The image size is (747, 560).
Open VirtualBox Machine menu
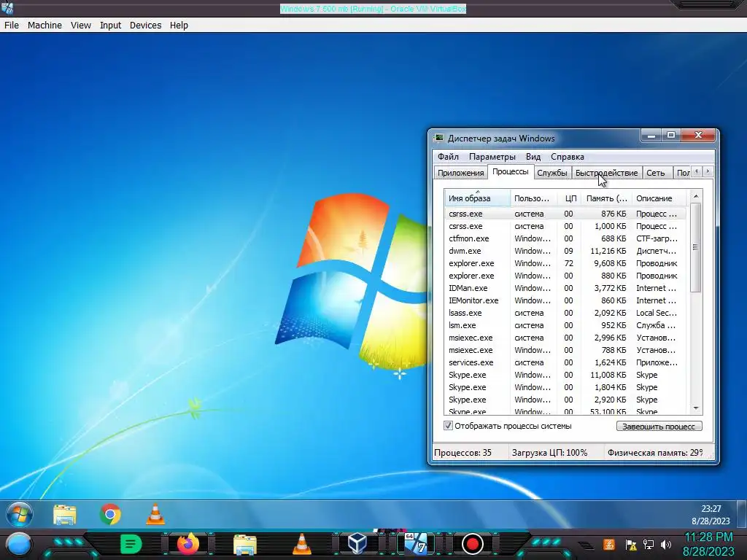coord(44,26)
